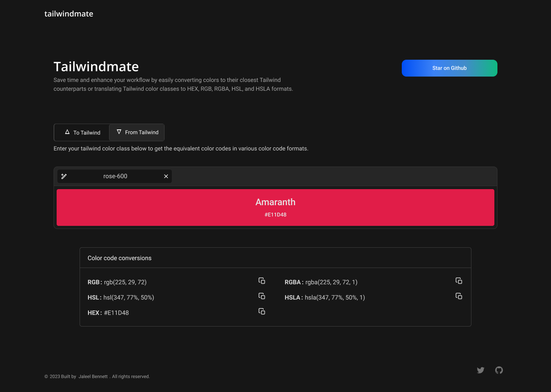Copy the HSL value hsl(347, 77%, 50%)
551x392 pixels.
pos(262,296)
